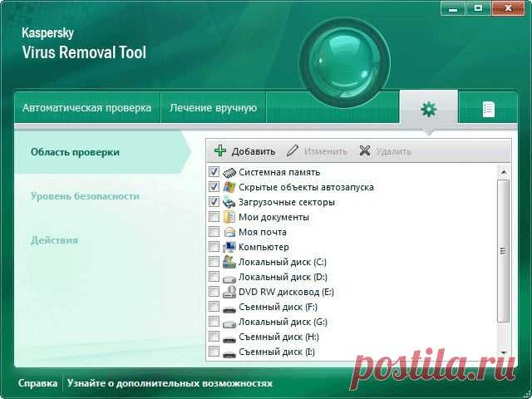532x399 pixels.
Task: Click the removable disk (F:) icon
Action: click(x=229, y=309)
